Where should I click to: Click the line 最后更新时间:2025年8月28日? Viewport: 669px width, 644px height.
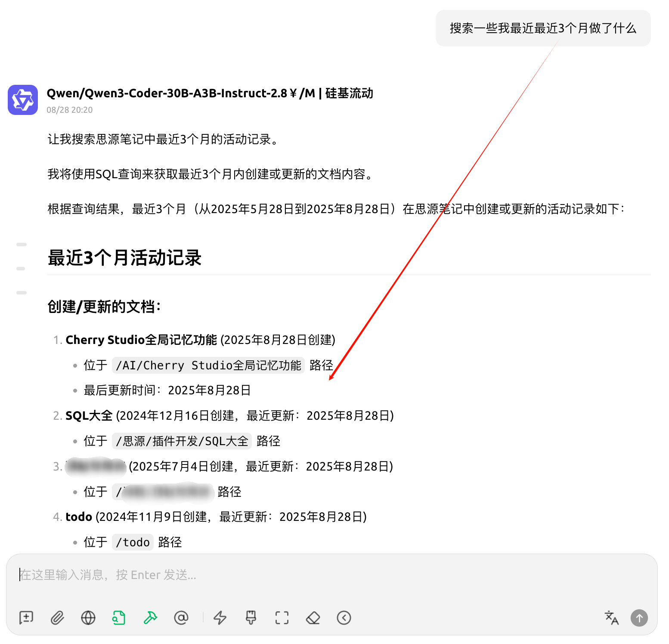167,390
